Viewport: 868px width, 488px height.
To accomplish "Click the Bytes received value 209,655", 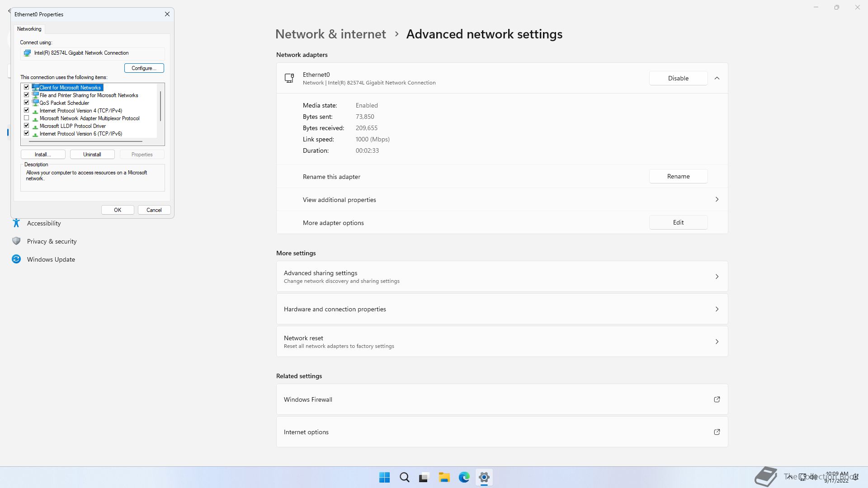I will tap(366, 128).
